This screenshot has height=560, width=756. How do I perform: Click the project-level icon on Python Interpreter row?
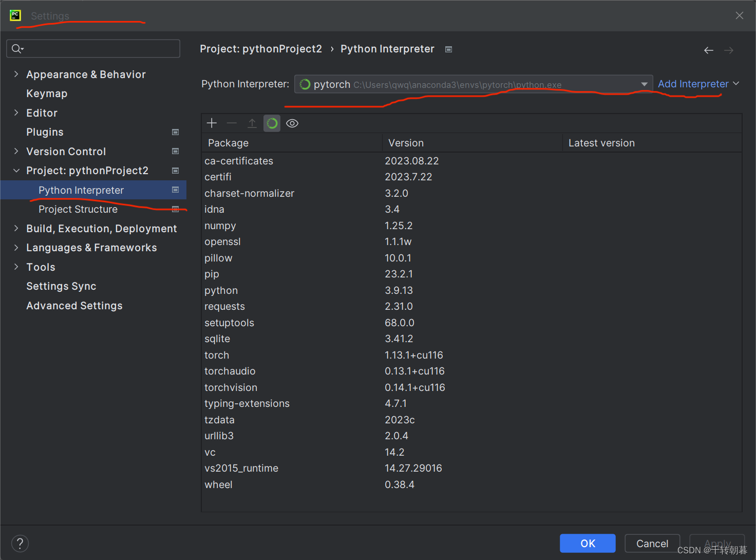tap(175, 190)
